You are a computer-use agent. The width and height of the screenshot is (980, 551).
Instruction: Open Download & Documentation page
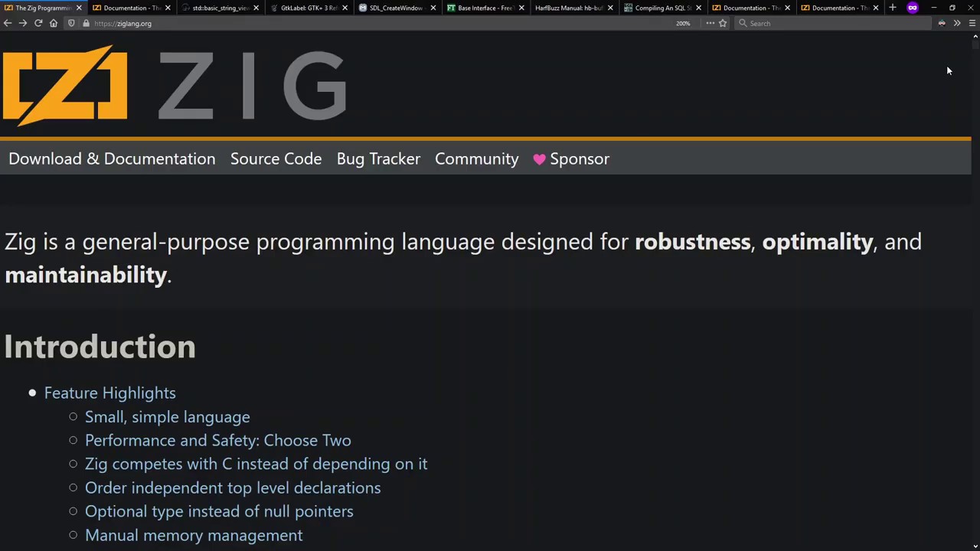point(112,159)
